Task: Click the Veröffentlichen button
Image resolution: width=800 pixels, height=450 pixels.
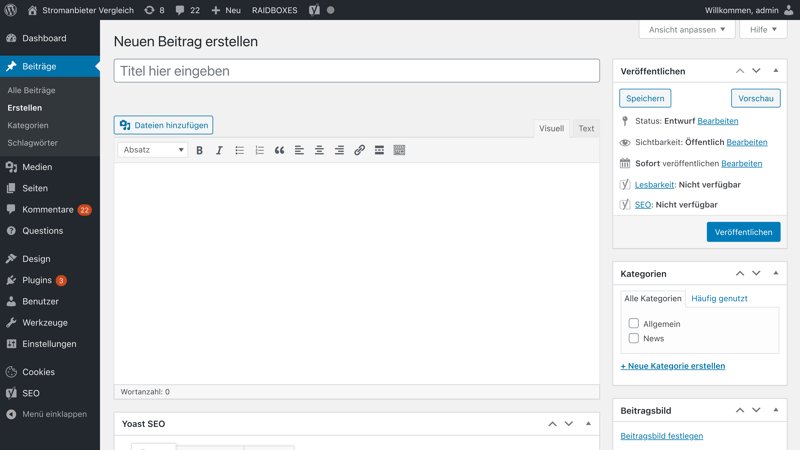Action: point(743,232)
